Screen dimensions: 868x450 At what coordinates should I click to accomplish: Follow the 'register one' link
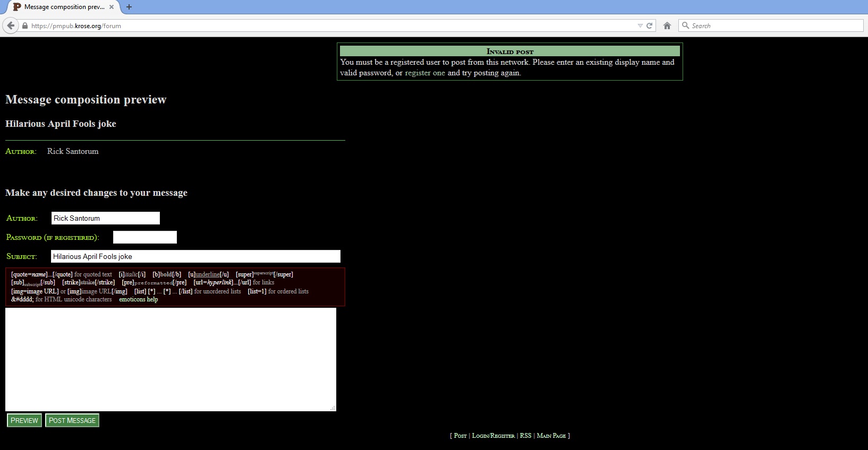(425, 73)
